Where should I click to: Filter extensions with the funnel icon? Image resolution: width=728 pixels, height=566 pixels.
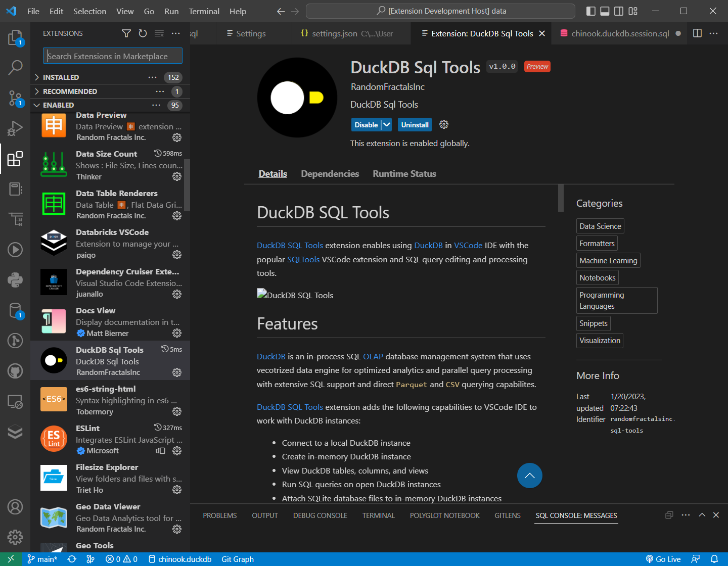coord(126,33)
